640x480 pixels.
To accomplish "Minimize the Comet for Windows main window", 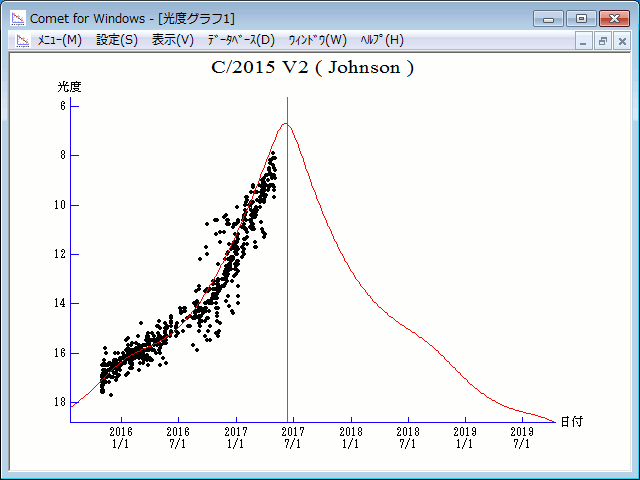I will click(x=548, y=18).
